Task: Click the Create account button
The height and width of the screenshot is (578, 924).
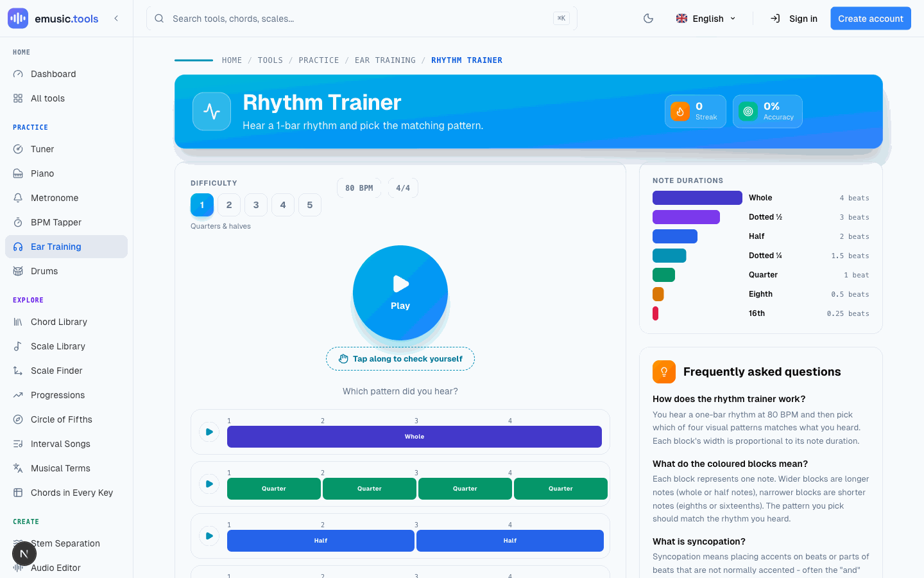Action: (871, 19)
